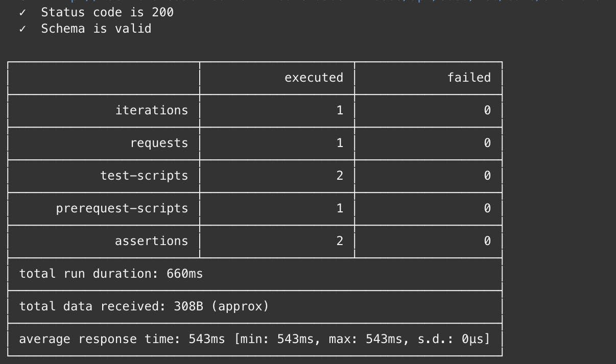This screenshot has height=364, width=616.
Task: Select the 'prerequest-scripts' row label
Action: point(122,208)
